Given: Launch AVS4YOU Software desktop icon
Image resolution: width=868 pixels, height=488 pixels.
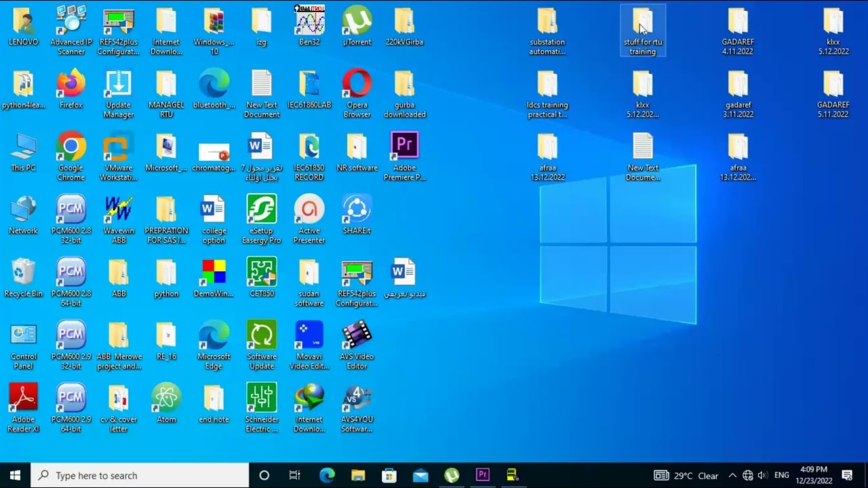Looking at the screenshot, I should [x=357, y=409].
